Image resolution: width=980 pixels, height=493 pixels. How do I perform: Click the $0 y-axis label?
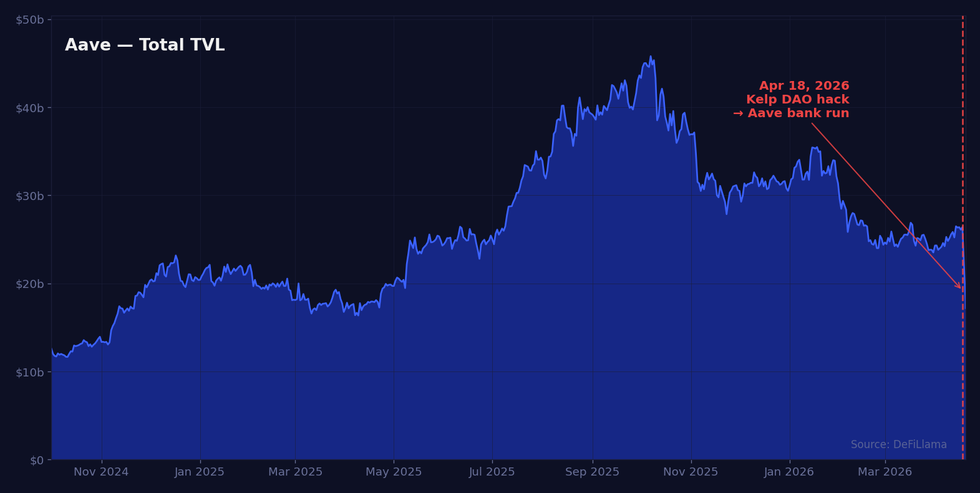point(37,460)
